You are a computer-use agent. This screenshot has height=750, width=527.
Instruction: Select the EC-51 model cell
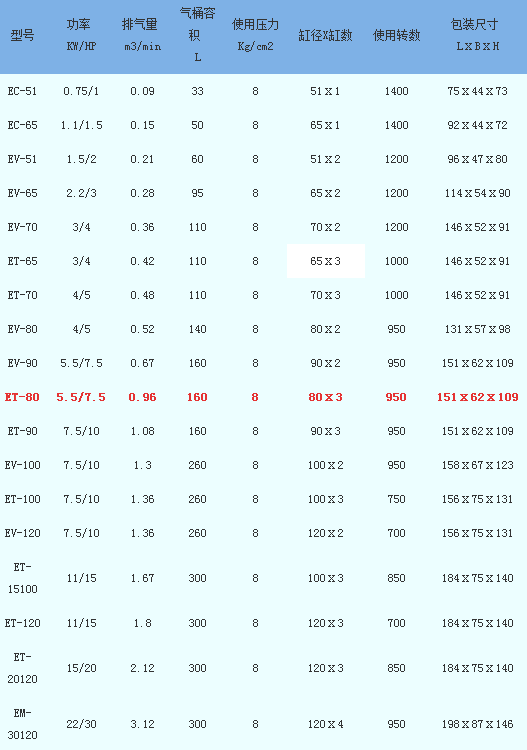(x=22, y=91)
